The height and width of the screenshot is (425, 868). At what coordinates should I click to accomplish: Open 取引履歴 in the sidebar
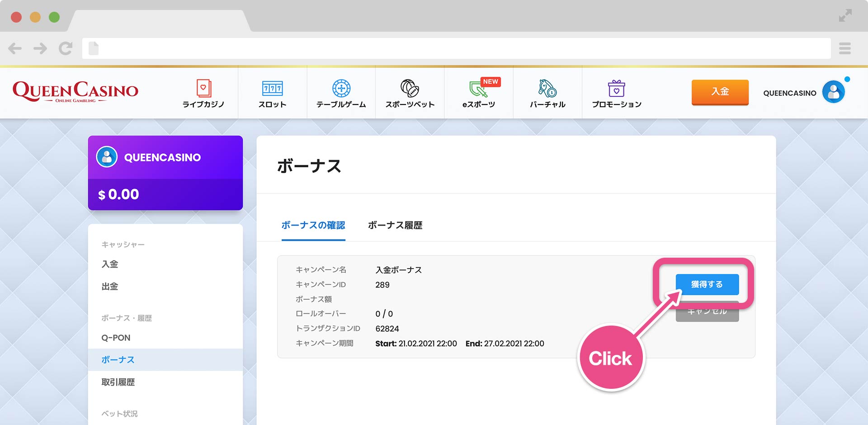(x=118, y=382)
